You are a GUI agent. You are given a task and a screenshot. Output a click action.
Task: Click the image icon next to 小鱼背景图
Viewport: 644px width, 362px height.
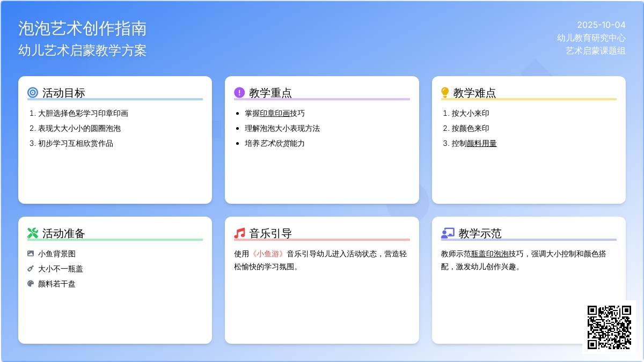(31, 254)
